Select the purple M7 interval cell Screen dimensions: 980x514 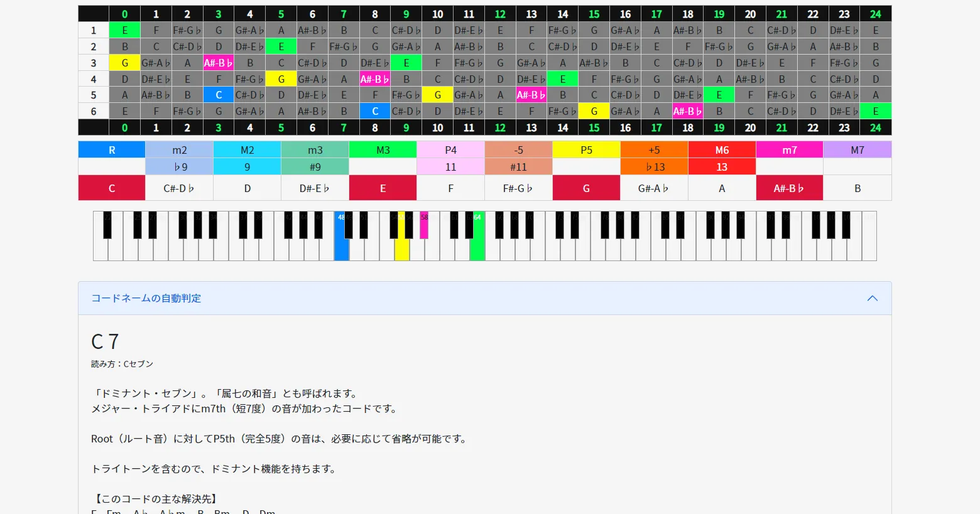click(857, 150)
